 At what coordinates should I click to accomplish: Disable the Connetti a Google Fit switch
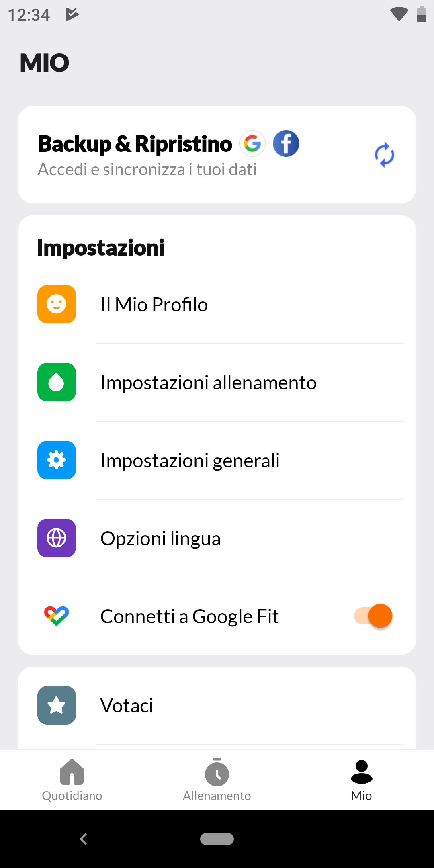(x=373, y=616)
